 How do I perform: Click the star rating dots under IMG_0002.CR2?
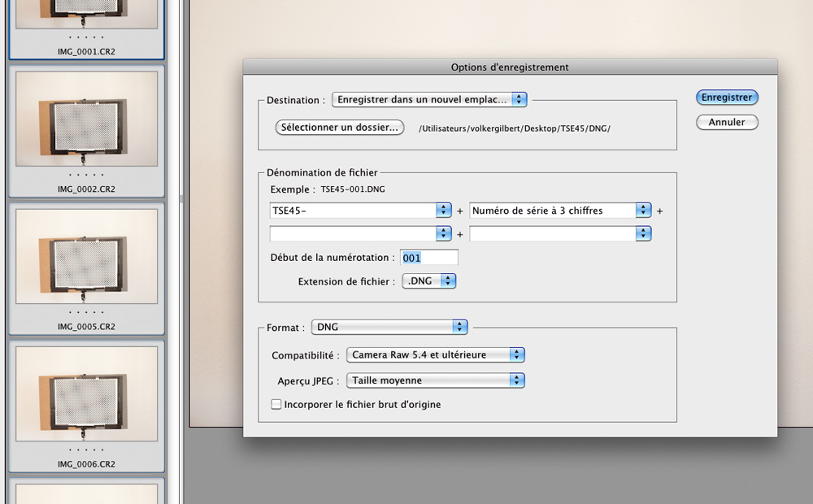[87, 175]
